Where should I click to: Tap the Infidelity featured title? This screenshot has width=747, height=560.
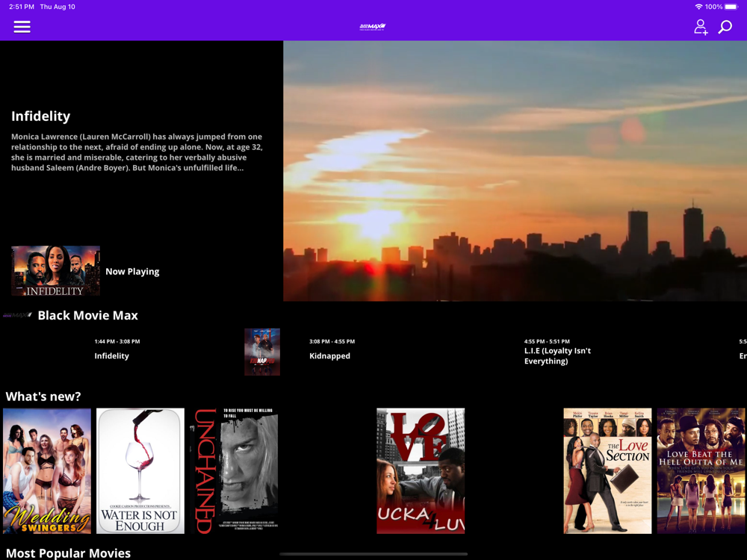tap(40, 116)
